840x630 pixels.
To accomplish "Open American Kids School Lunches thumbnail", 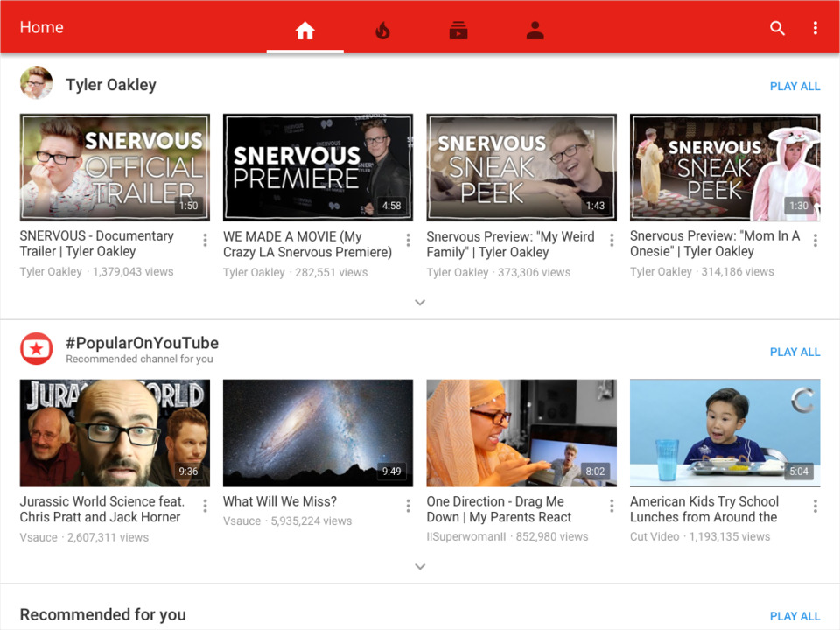I will click(724, 433).
